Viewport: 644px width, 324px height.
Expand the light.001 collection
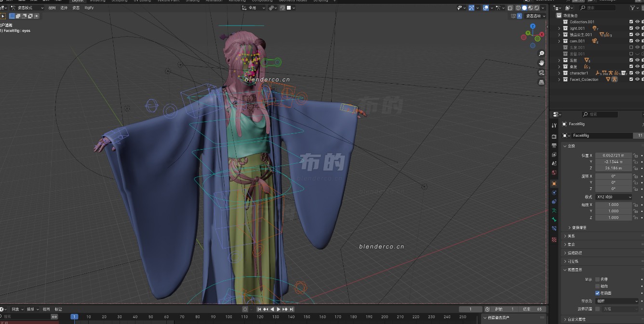pos(559,28)
